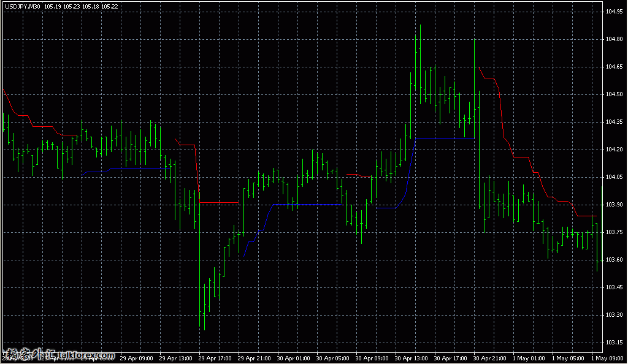Screen dimensions: 628x364
Task: Select the 104.05 price axis label
Action: [x=614, y=177]
